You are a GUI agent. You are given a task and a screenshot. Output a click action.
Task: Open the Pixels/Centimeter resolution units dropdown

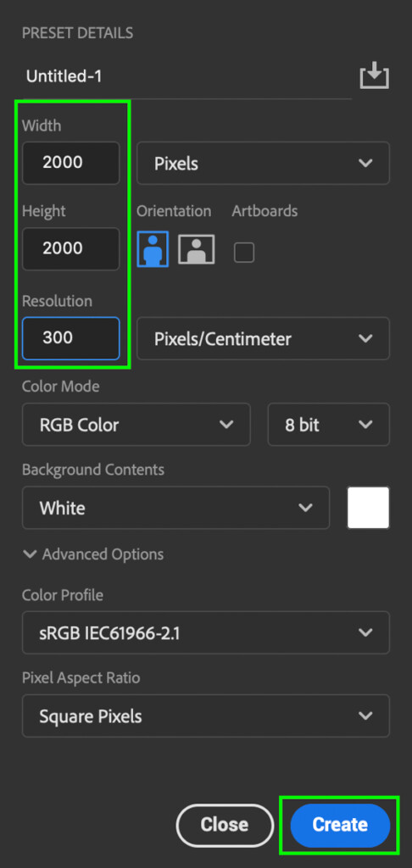263,338
